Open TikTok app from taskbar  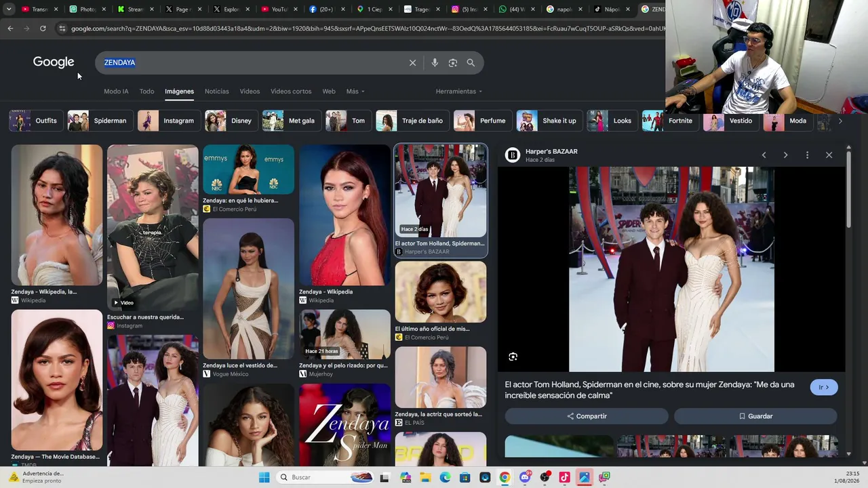(564, 477)
